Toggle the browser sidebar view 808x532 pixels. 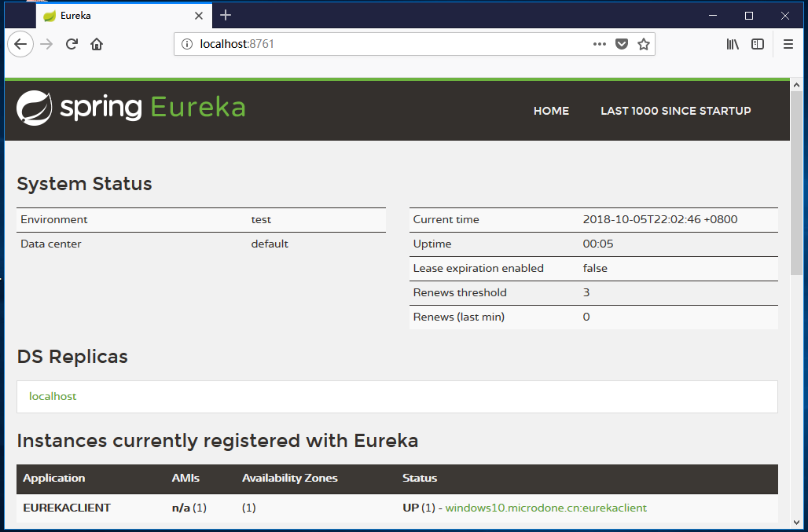(758, 44)
